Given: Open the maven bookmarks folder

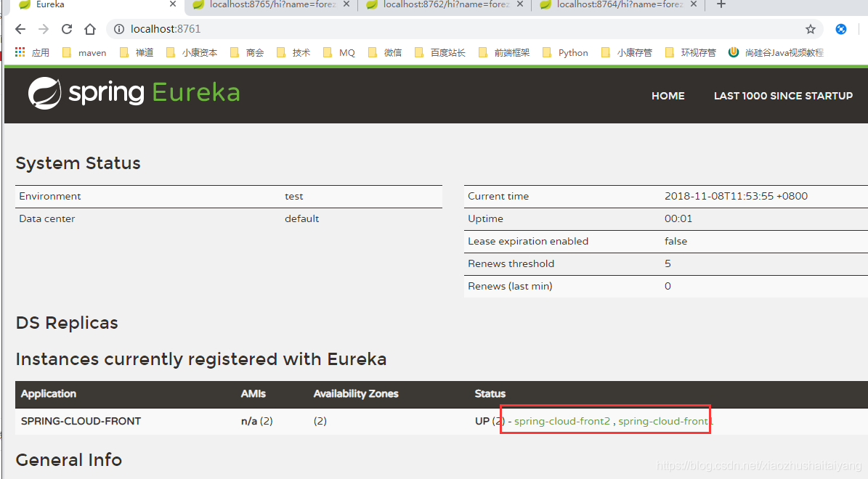Looking at the screenshot, I should click(x=84, y=52).
